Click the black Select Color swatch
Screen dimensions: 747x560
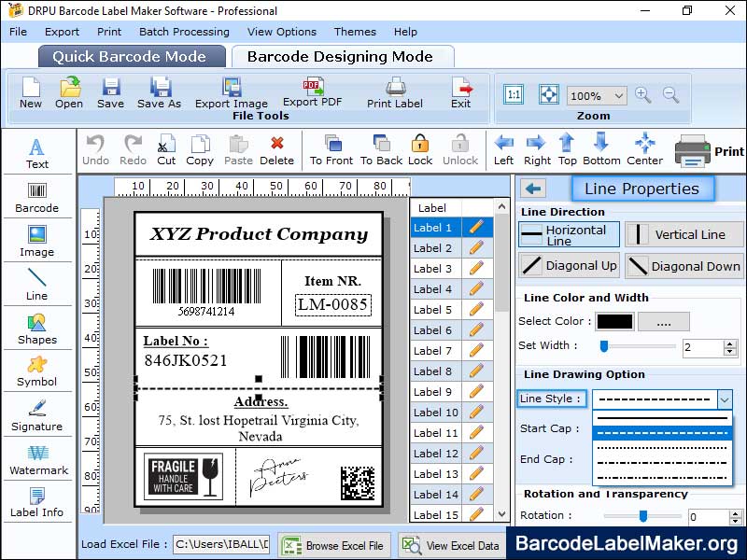615,322
